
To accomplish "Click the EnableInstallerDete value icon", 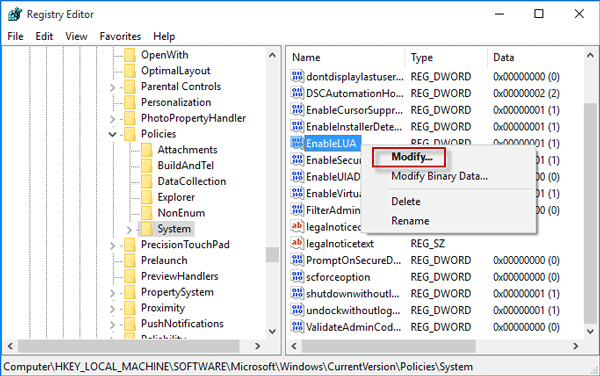I will click(x=297, y=126).
